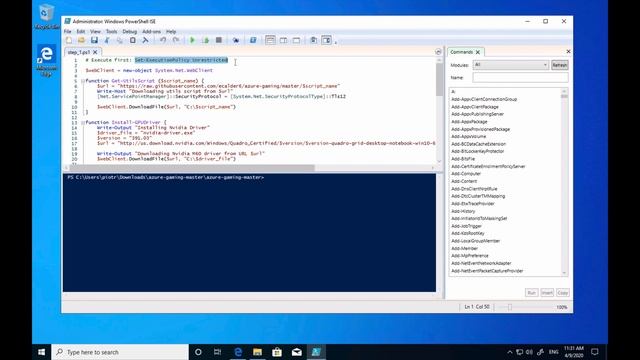640x360 pixels.
Task: Open the Recycle Bin desktop icon
Action: [47, 17]
